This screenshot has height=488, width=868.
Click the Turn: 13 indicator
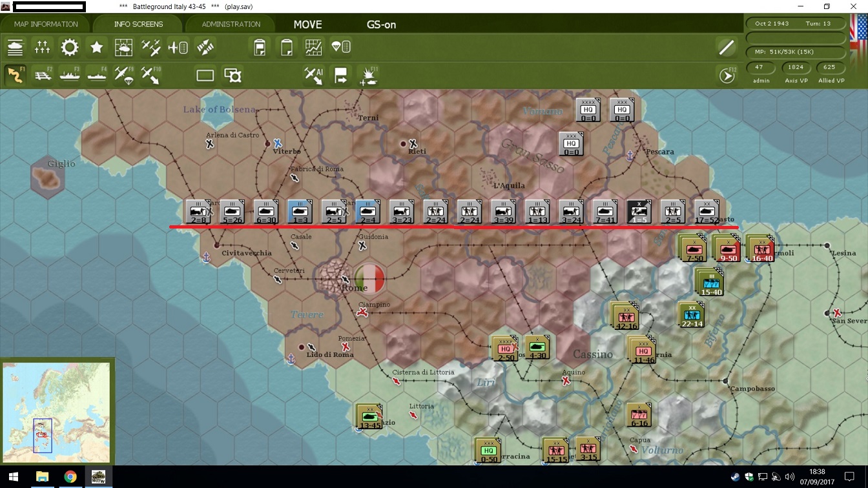818,23
